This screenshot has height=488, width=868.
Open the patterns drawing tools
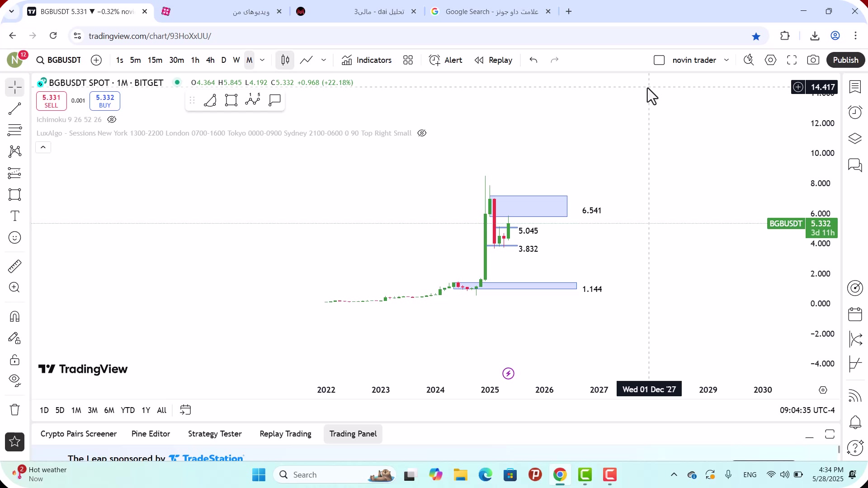coord(15,151)
